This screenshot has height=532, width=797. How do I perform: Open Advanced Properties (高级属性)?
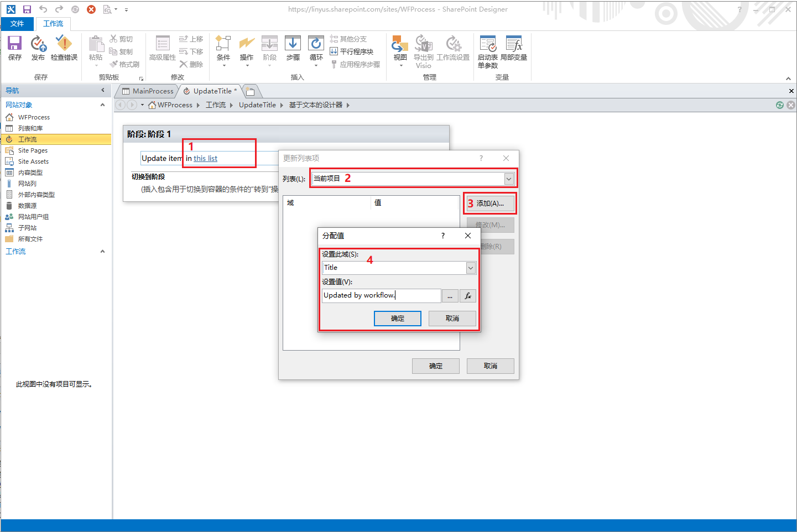163,48
